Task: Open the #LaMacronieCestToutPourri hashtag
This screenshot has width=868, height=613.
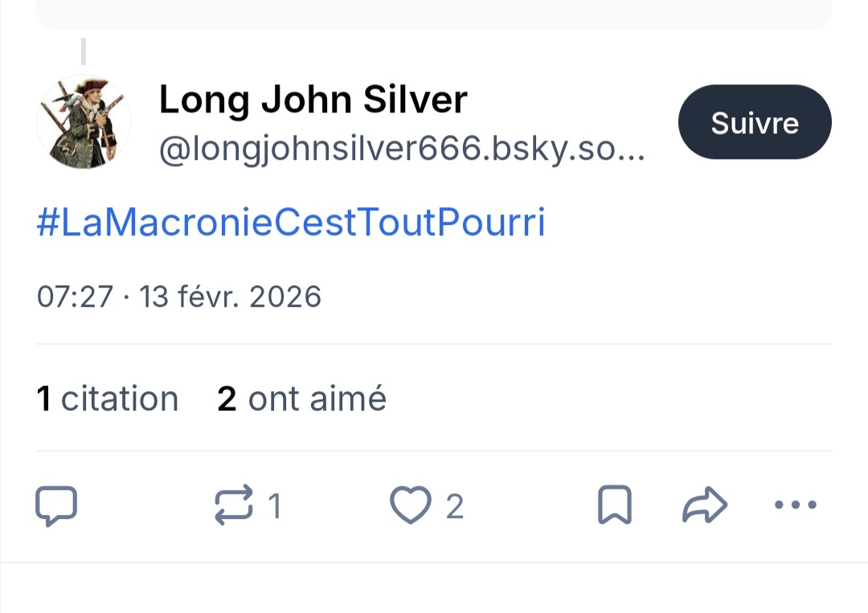Action: pos(291,223)
